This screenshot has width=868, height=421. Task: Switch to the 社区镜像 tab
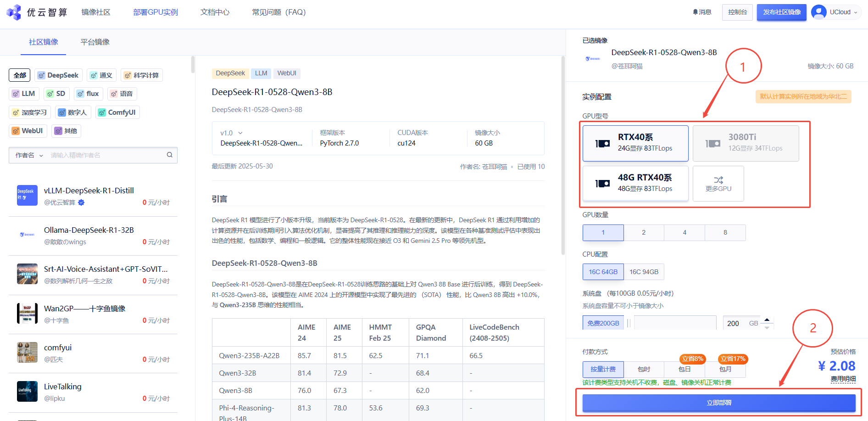click(x=44, y=42)
